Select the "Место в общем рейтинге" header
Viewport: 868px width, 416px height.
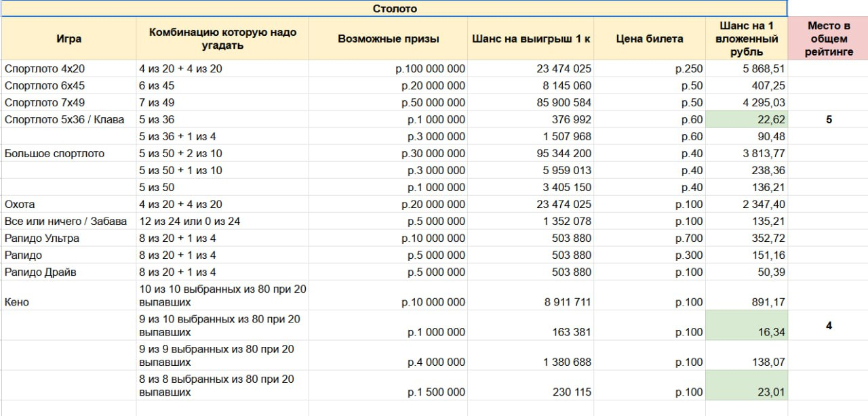pos(828,39)
